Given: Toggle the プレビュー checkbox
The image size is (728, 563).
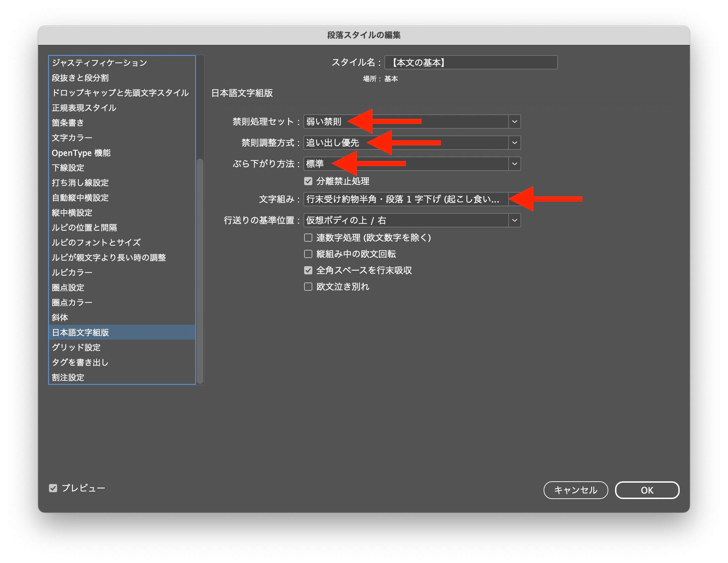Looking at the screenshot, I should point(53,488).
